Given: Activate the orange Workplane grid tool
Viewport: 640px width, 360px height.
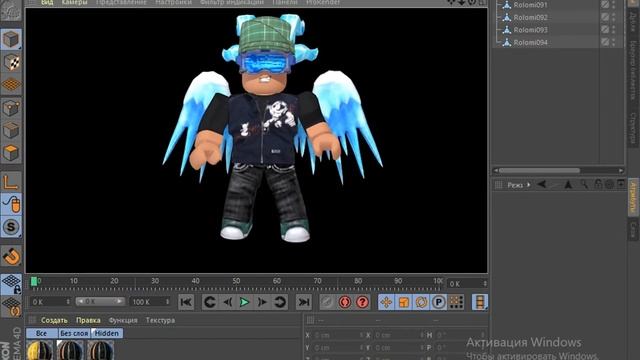Looking at the screenshot, I should point(11,84).
